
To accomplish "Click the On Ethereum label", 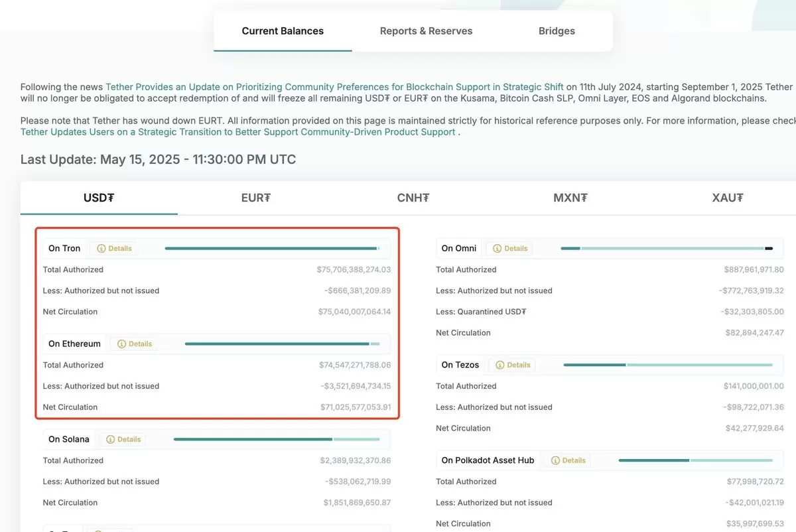I will pyautogui.click(x=74, y=344).
